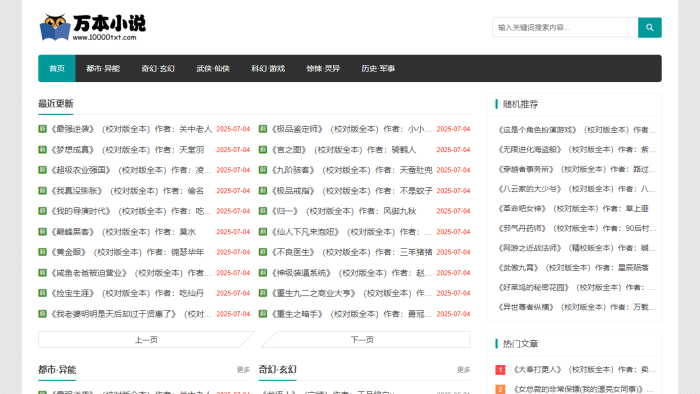The image size is (700, 394).
Task: Click green icon beside 《重生九二之商业大亨》
Action: click(x=263, y=293)
